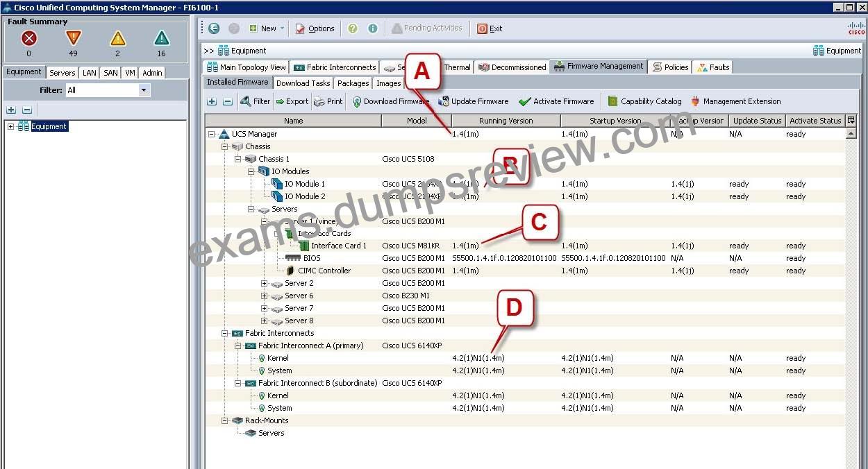Collapse the UCS Manager tree node
Image resolution: width=868 pixels, height=469 pixels.
click(x=211, y=134)
